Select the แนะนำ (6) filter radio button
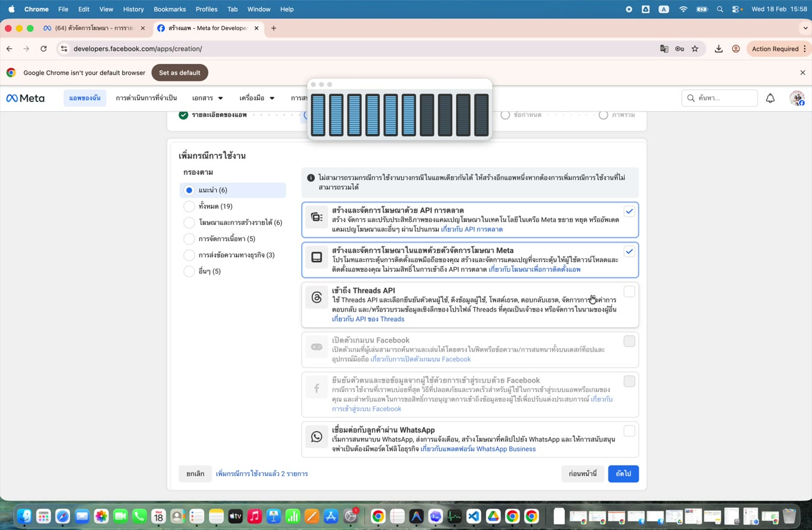 click(x=189, y=190)
